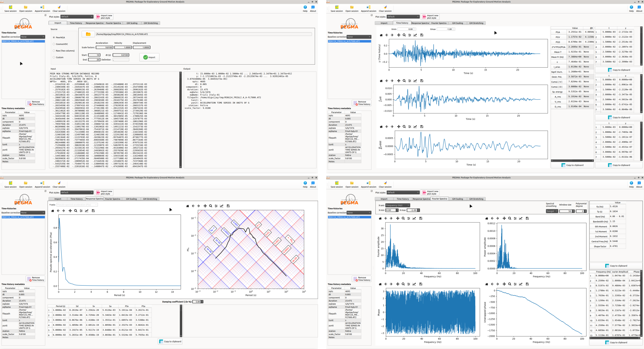The image size is (644, 349).
Task: Click the Input text area scrollbar
Action: [180, 120]
